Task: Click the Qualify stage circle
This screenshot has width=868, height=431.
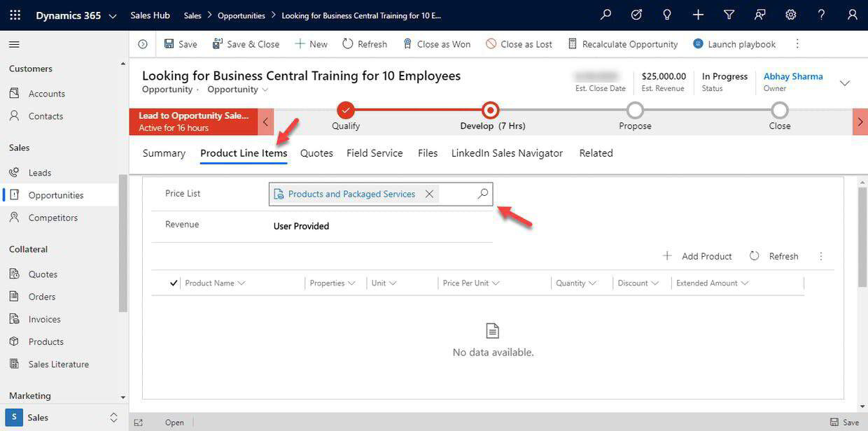Action: 346,111
